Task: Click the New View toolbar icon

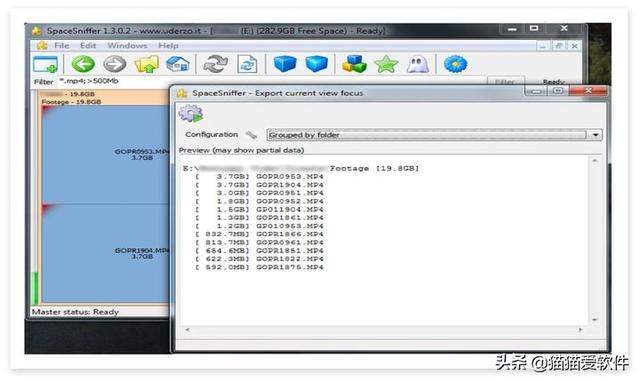Action: [45, 64]
